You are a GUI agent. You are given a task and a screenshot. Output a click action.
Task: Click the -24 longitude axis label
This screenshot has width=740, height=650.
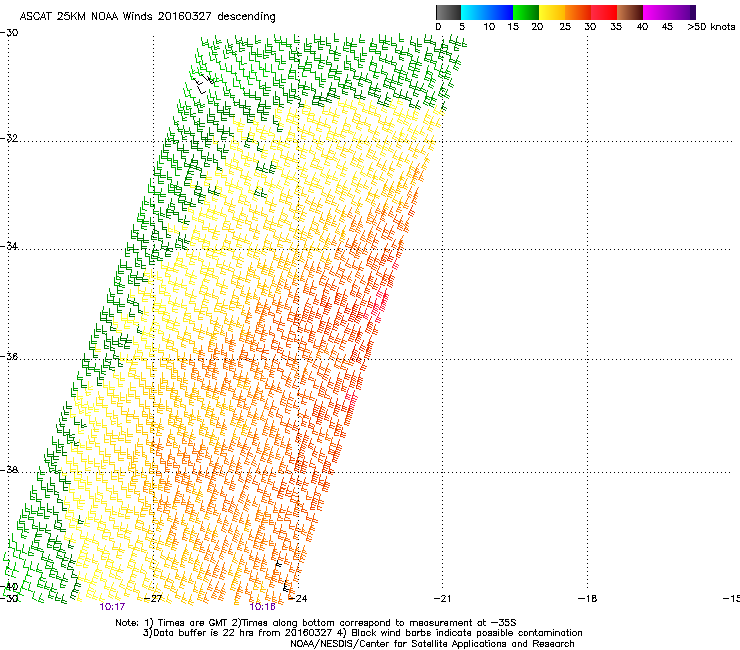pos(297,599)
